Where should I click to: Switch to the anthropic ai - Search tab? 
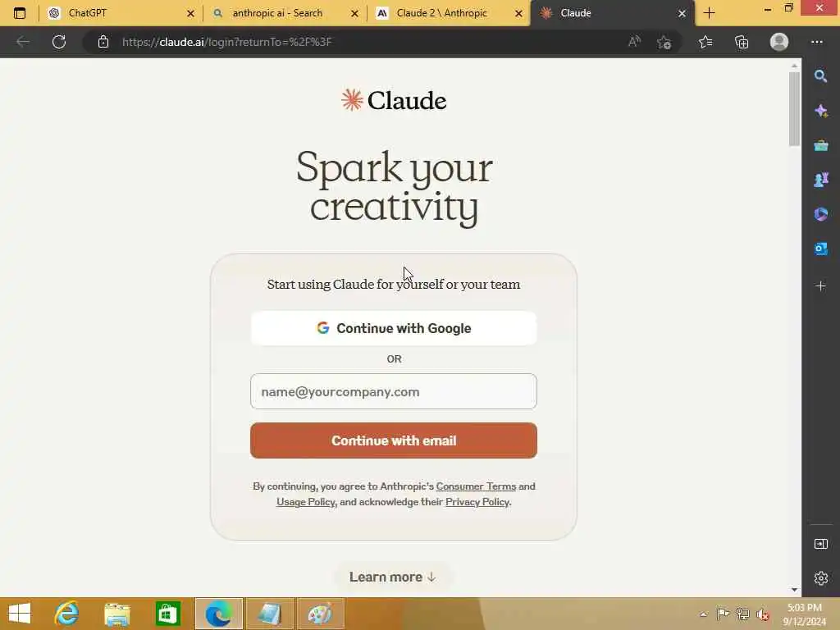pos(285,13)
